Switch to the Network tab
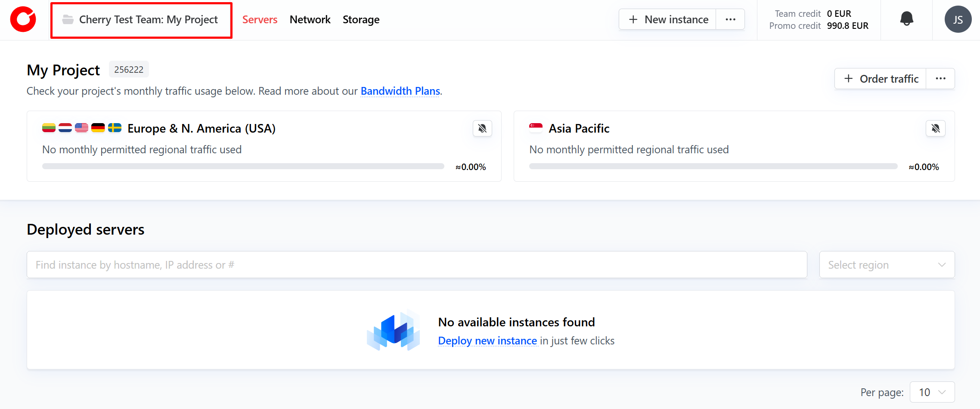 click(310, 19)
